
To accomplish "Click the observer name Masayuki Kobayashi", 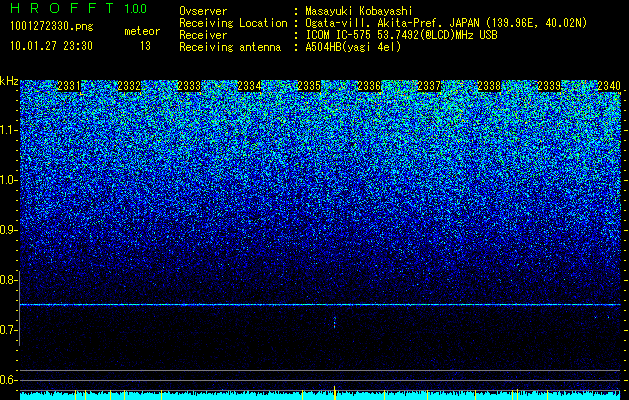I will tap(359, 11).
